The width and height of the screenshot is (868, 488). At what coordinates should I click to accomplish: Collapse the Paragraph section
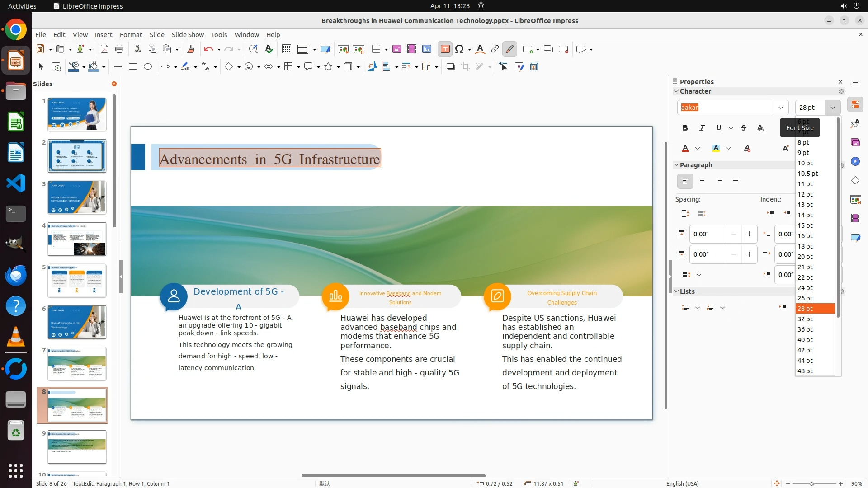pyautogui.click(x=677, y=165)
